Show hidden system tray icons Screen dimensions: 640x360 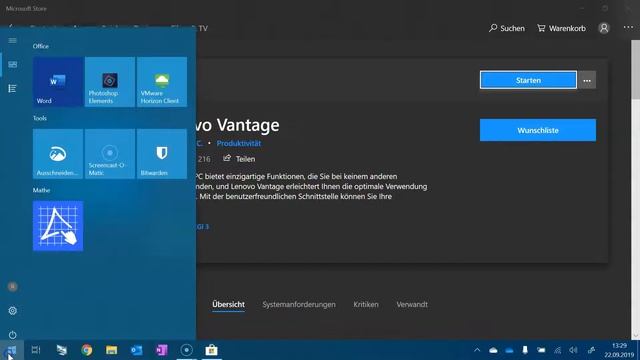[x=477, y=350]
